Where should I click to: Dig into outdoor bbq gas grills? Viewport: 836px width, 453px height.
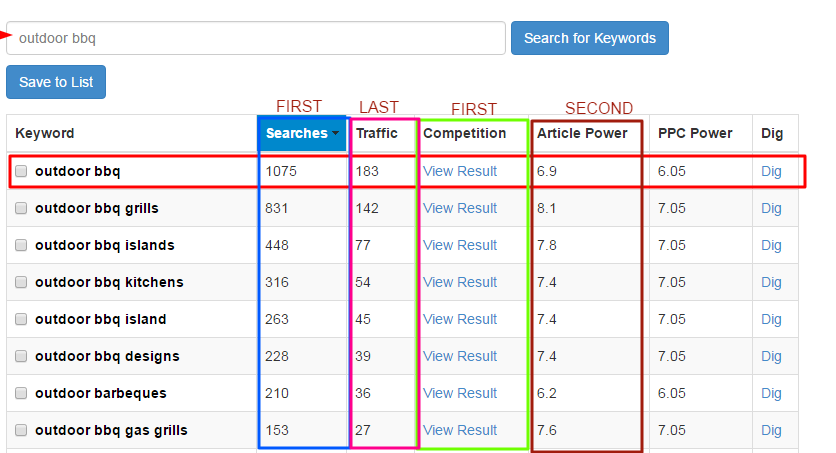[x=771, y=430]
